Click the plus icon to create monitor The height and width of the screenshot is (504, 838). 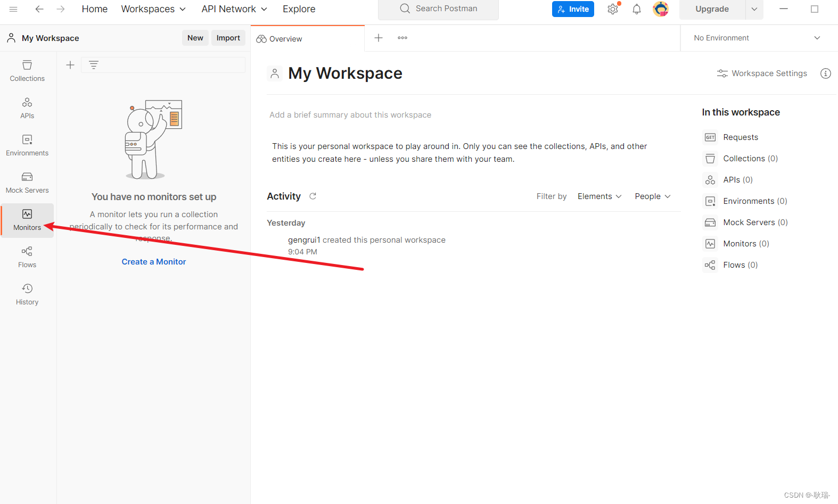point(70,65)
